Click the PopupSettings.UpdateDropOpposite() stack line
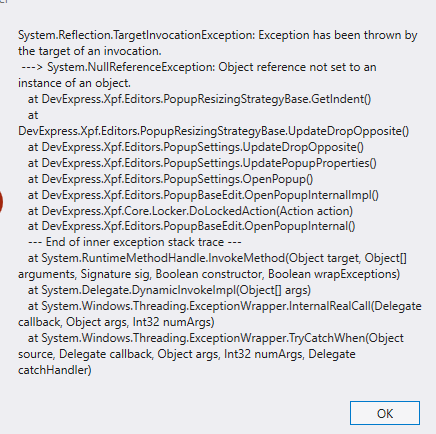 (196, 147)
